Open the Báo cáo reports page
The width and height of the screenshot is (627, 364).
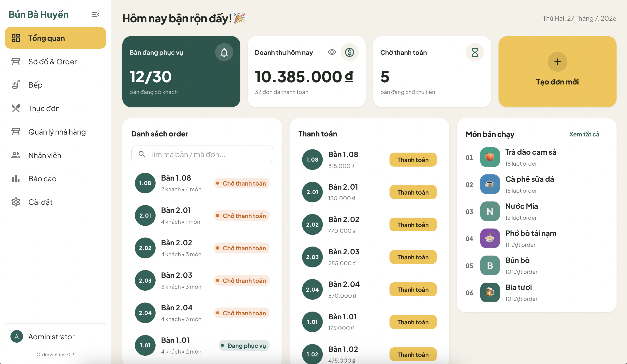[55, 179]
